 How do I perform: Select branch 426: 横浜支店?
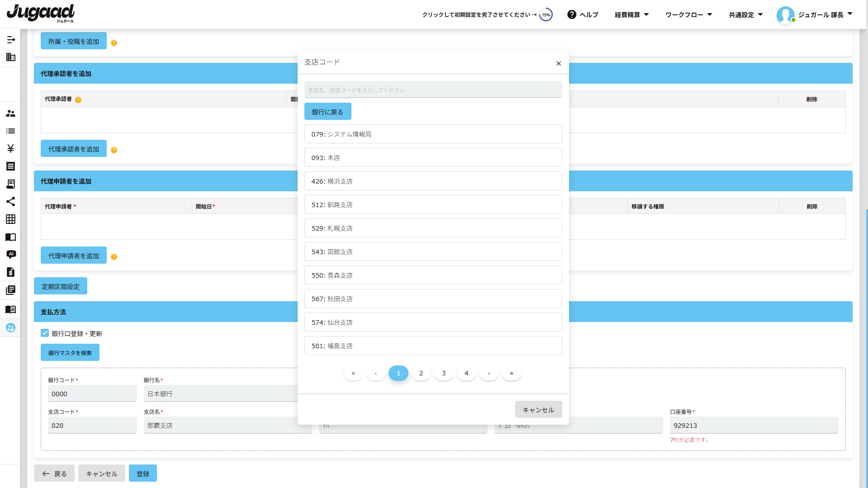tap(433, 181)
